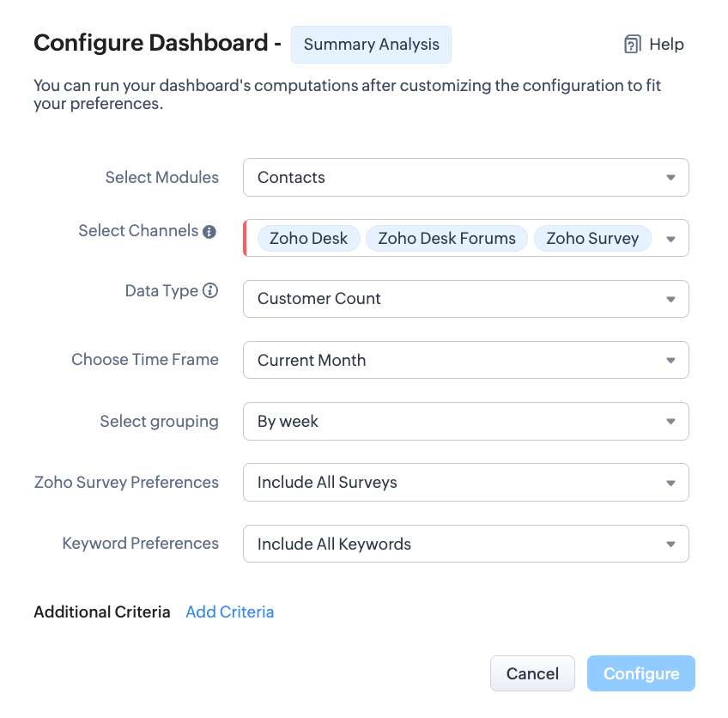Screen dimensions: 728x718
Task: Open the Select Modules dropdown arrow
Action: [x=670, y=178]
